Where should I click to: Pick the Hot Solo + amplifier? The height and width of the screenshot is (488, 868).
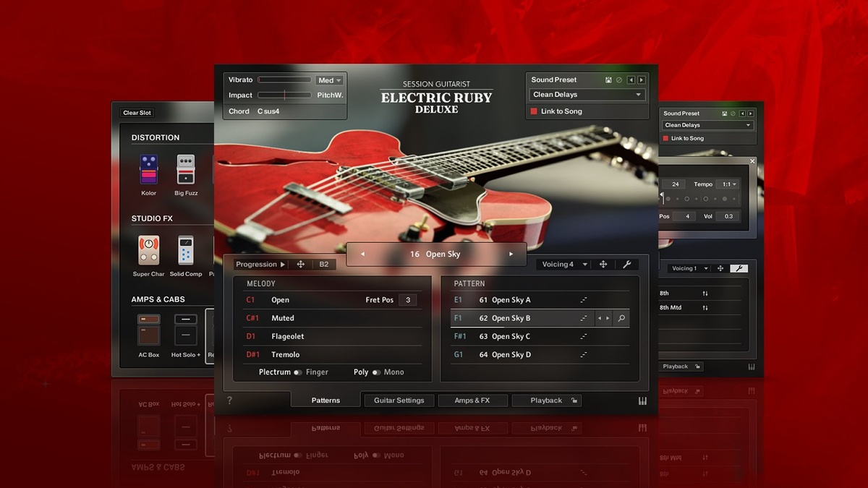click(185, 330)
